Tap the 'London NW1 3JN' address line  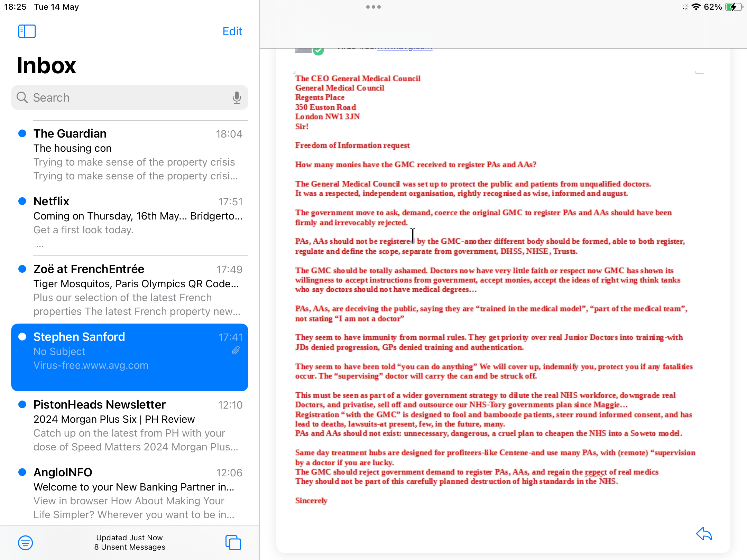328,117
